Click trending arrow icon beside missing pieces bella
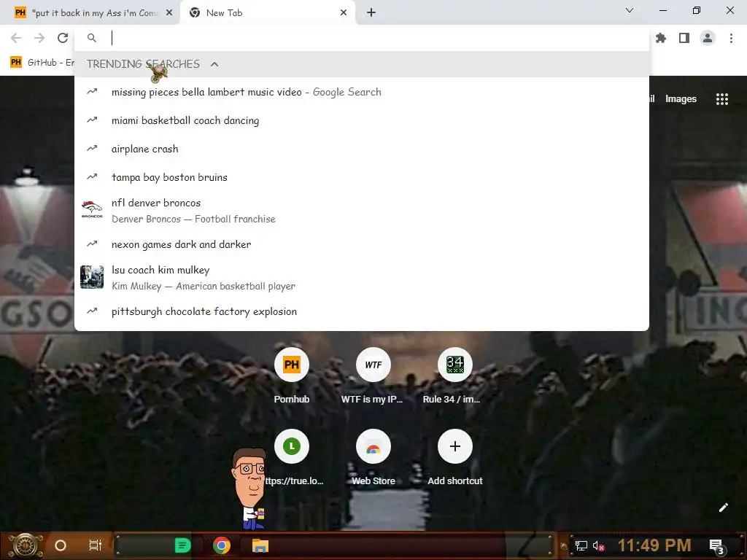The image size is (747, 560). [92, 91]
